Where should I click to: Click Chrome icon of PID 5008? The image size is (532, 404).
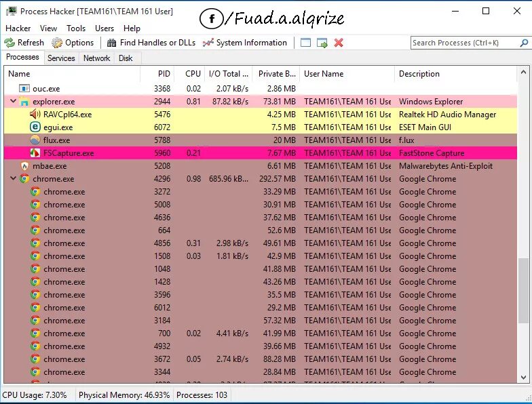click(x=35, y=205)
